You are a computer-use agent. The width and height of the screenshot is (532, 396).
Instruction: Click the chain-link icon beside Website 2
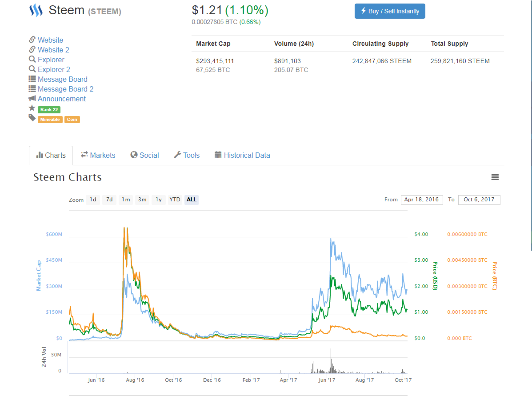pyautogui.click(x=32, y=49)
